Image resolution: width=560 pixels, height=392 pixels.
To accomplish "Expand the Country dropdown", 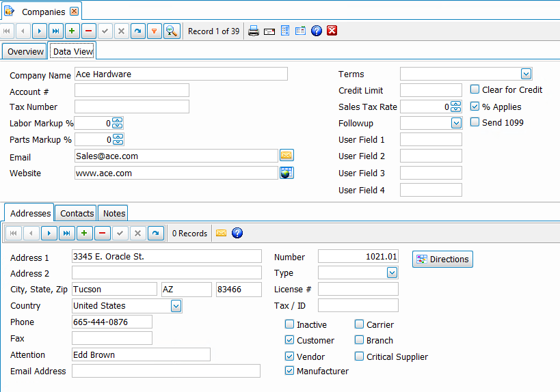I will [176, 306].
